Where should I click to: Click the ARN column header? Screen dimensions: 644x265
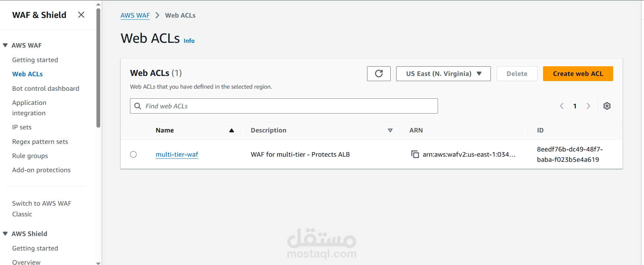(x=416, y=130)
